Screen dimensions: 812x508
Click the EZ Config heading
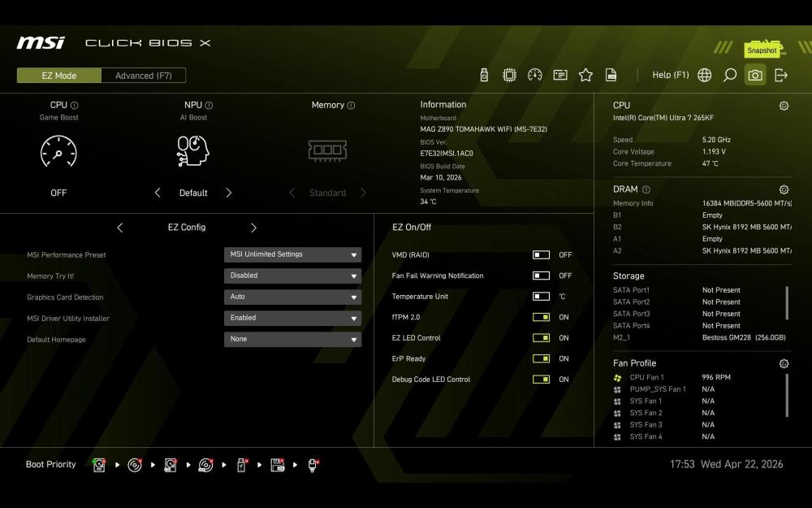click(187, 228)
